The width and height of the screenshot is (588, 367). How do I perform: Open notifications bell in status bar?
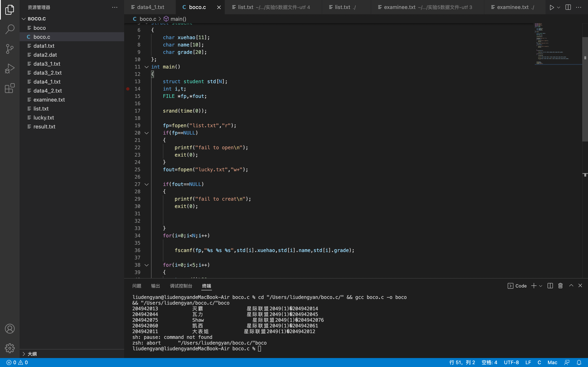579,362
